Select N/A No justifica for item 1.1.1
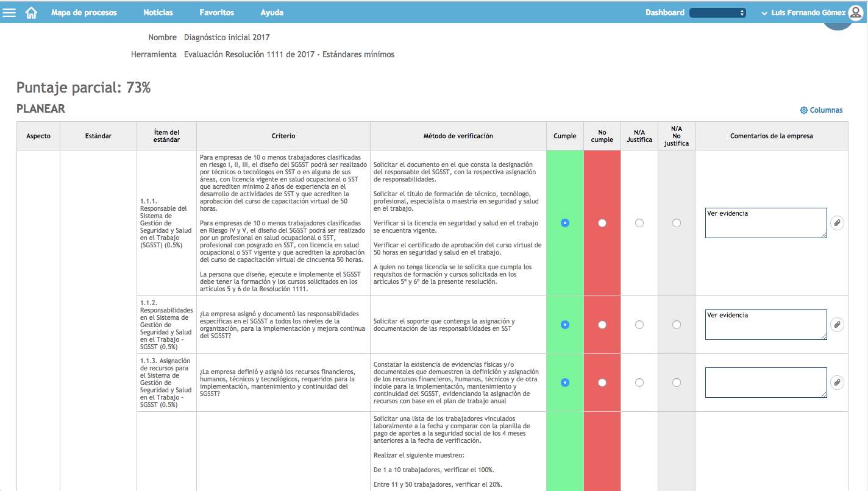 (677, 223)
